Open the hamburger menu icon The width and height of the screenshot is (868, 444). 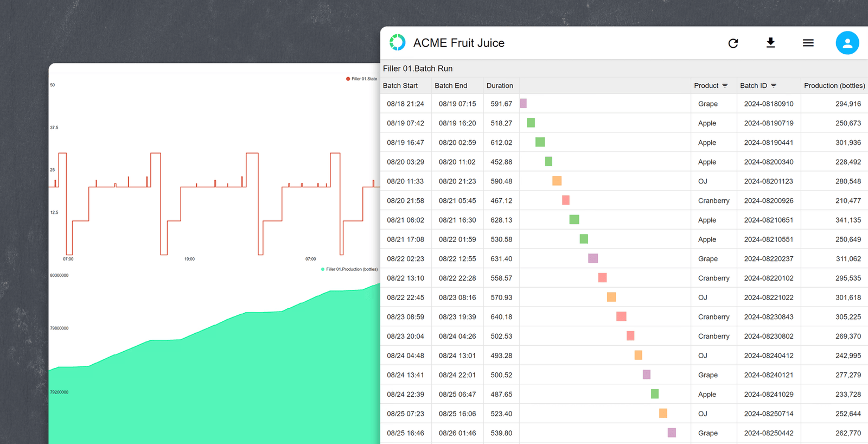(808, 43)
